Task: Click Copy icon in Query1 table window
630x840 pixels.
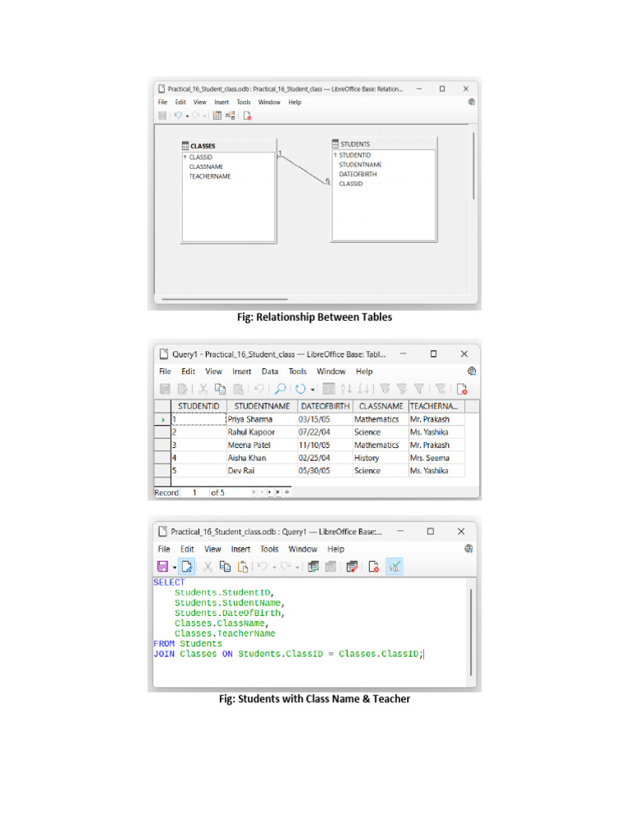Action: (x=220, y=389)
